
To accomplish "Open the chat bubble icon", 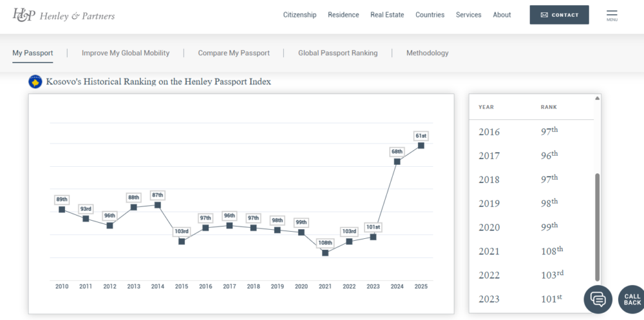I will pyautogui.click(x=598, y=299).
